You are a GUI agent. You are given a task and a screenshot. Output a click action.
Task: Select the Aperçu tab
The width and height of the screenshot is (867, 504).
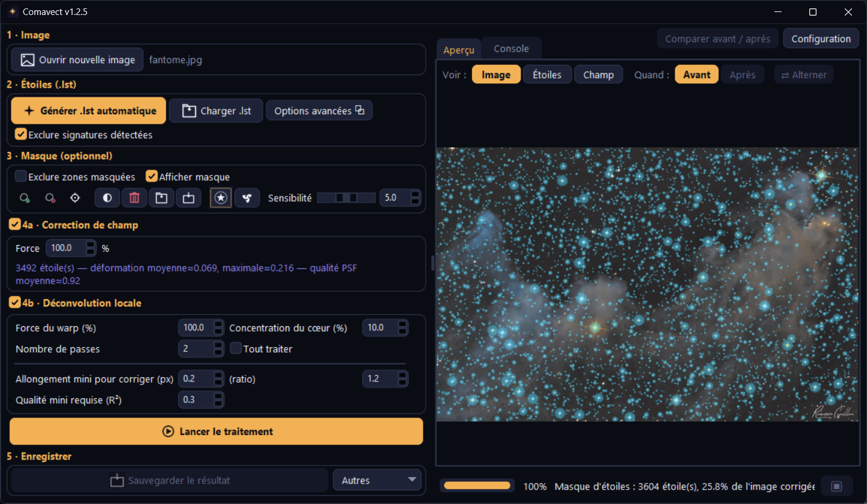[x=459, y=49]
